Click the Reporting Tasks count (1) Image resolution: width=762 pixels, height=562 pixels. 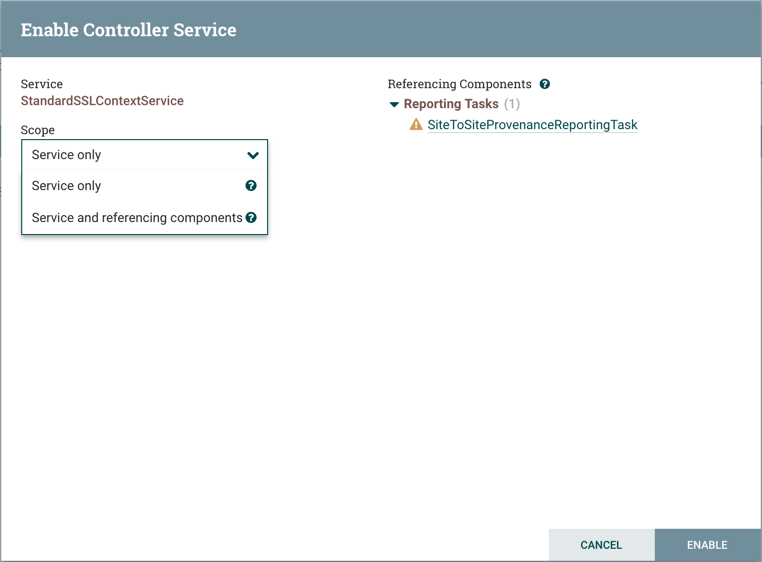click(512, 104)
